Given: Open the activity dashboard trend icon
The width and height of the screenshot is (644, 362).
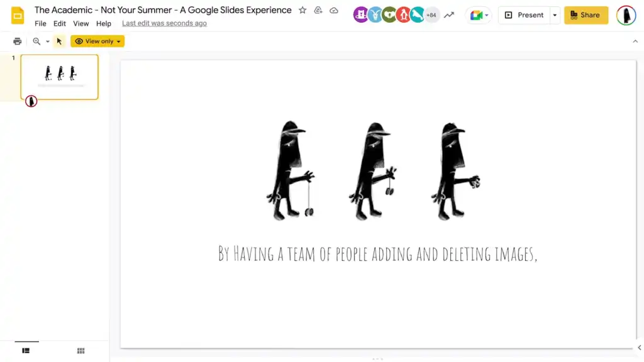Looking at the screenshot, I should (449, 15).
